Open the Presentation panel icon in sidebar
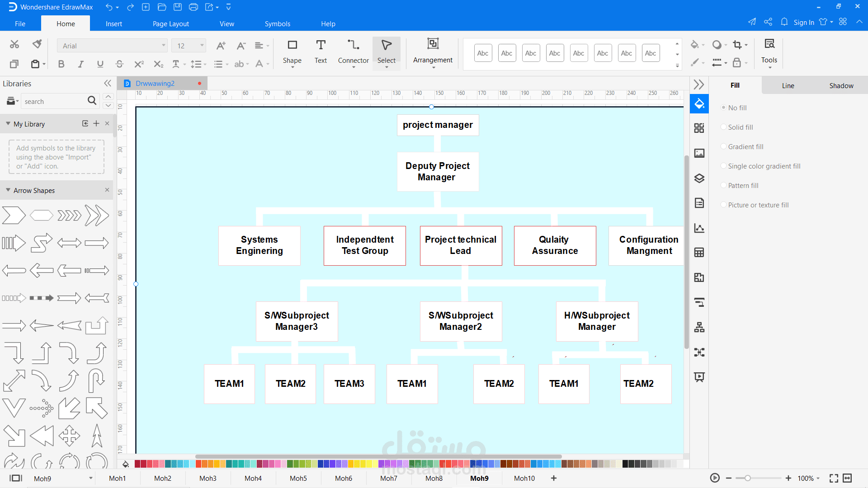 coord(699,377)
